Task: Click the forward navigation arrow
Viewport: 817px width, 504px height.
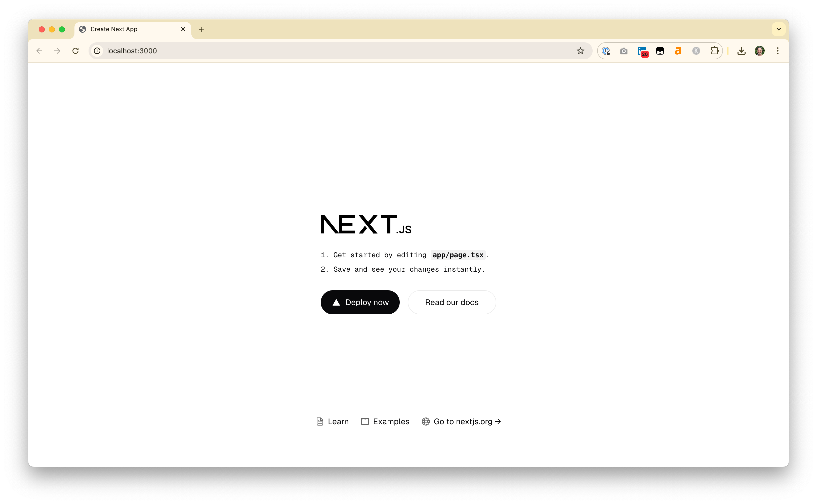Action: point(57,51)
